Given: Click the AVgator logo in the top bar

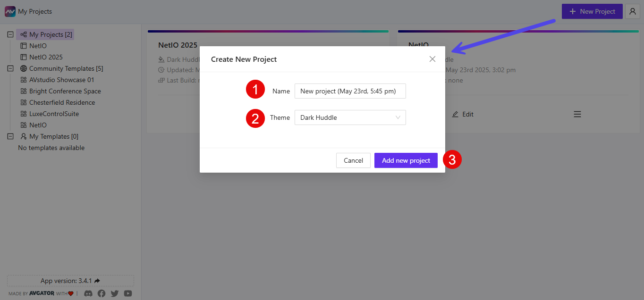Looking at the screenshot, I should coord(9,11).
